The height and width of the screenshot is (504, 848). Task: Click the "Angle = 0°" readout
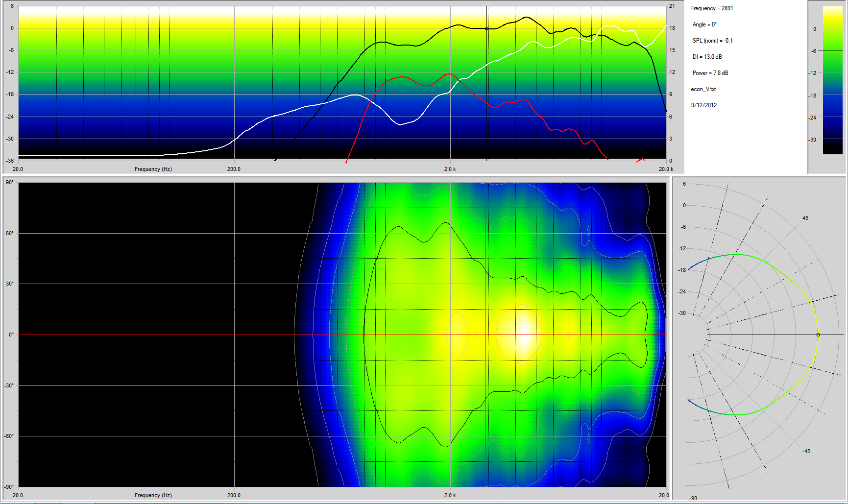[704, 24]
